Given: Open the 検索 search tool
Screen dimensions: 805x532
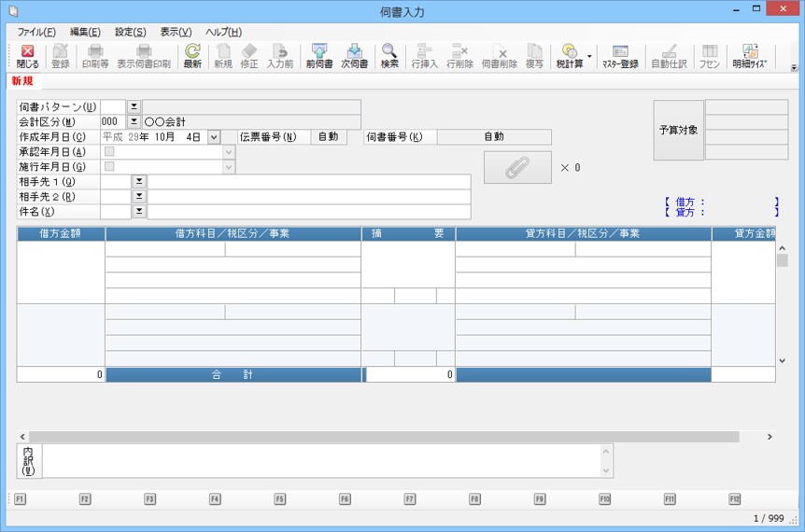Looking at the screenshot, I should coord(389,56).
